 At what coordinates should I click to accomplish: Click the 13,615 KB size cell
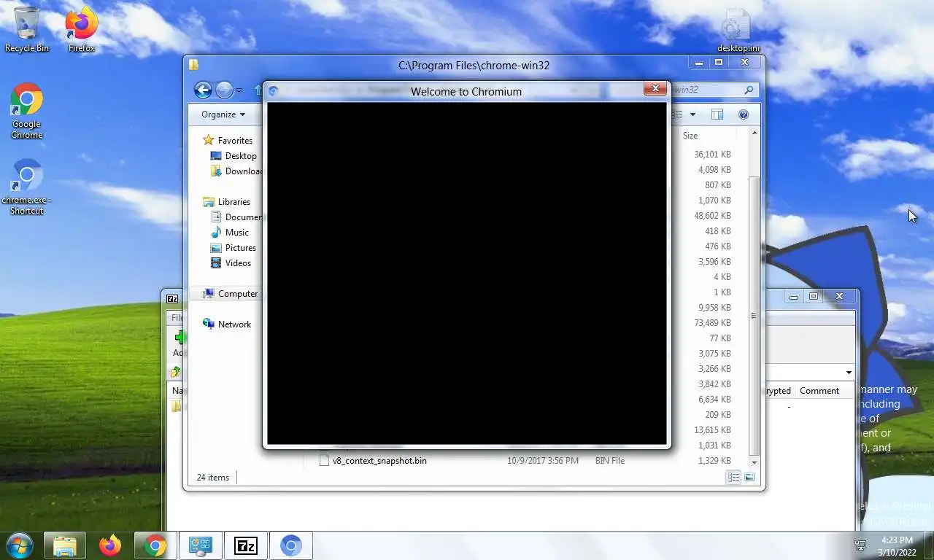click(x=712, y=430)
